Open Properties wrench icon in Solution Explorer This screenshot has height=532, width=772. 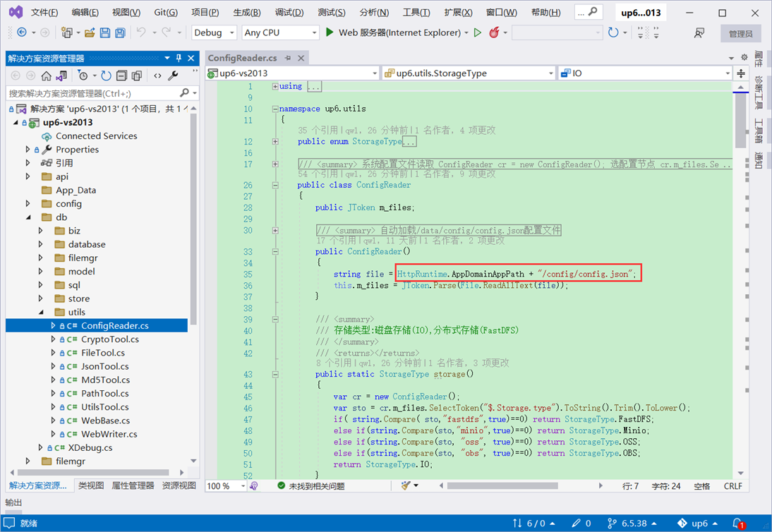(x=173, y=75)
